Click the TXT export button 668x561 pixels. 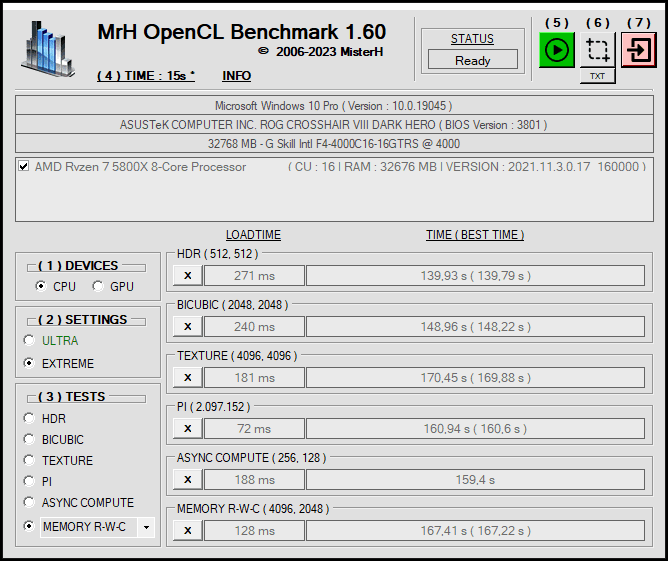[597, 76]
